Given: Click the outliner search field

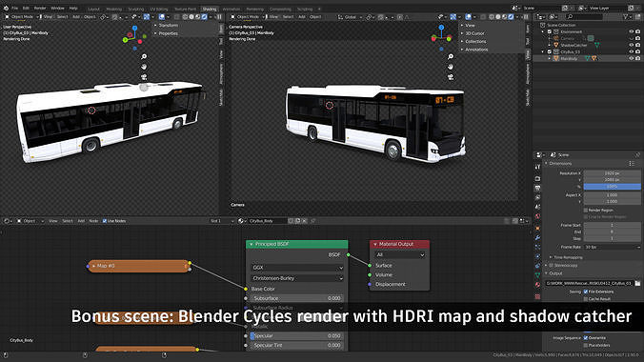Looking at the screenshot, I should 585,17.
